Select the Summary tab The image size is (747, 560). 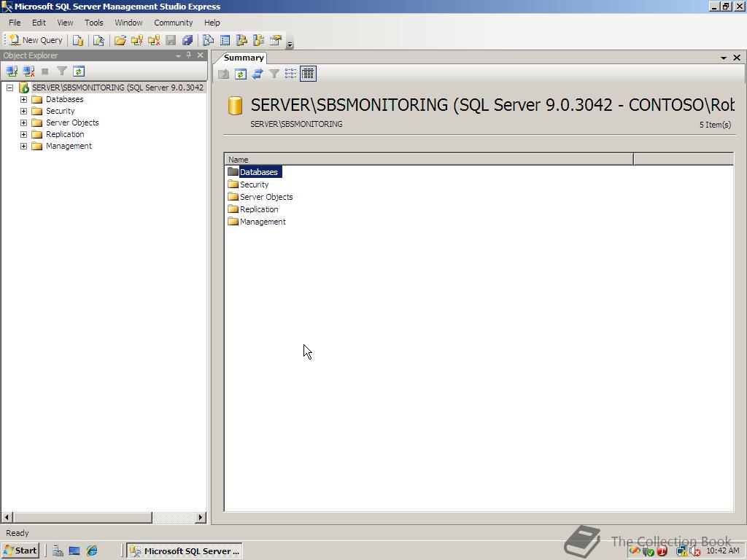244,58
